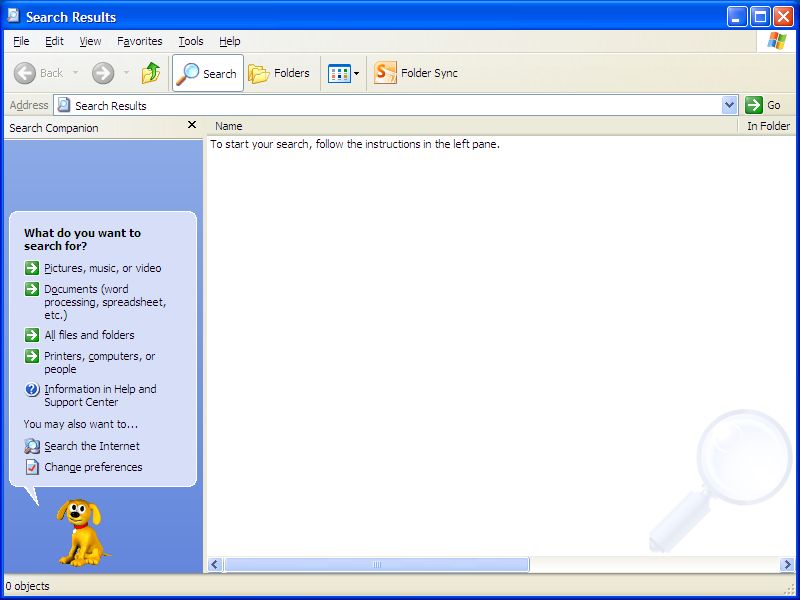Click green arrow beside Pictures, music, or video
Viewport: 800px width, 600px height.
pos(32,268)
